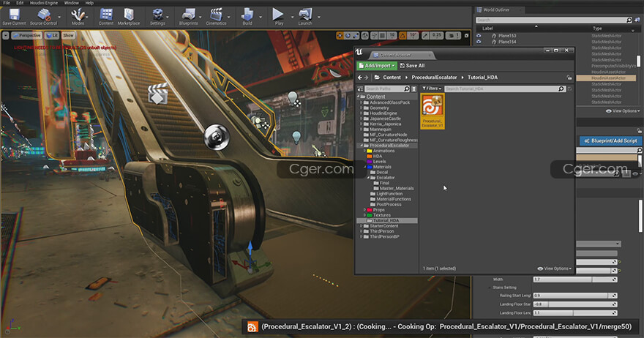Screen dimensions: 644x338
Task: Click Content in the breadcrumb path
Action: [x=392, y=78]
